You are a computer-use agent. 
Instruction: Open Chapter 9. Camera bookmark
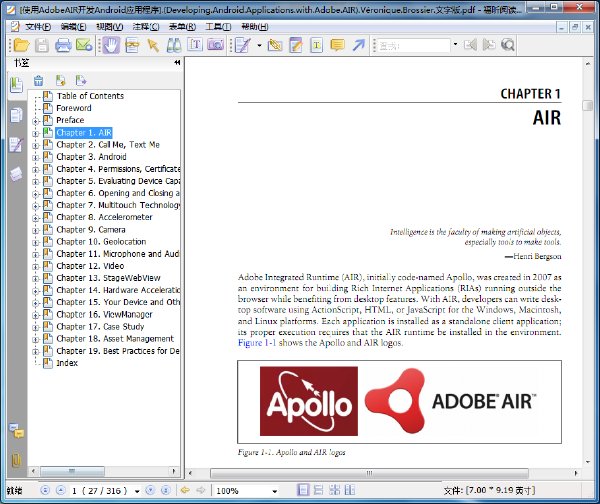[91, 230]
